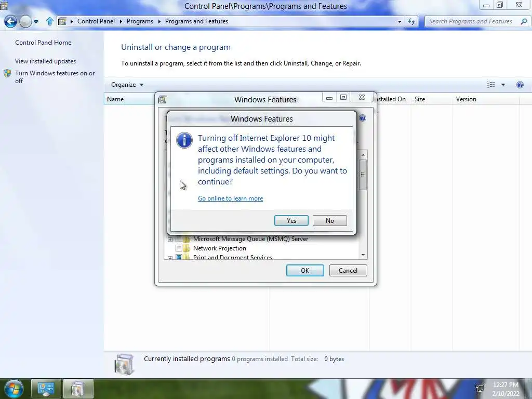The height and width of the screenshot is (399, 532).
Task: Confirm with Yes in Internet Explorer prompt
Action: [x=291, y=220]
